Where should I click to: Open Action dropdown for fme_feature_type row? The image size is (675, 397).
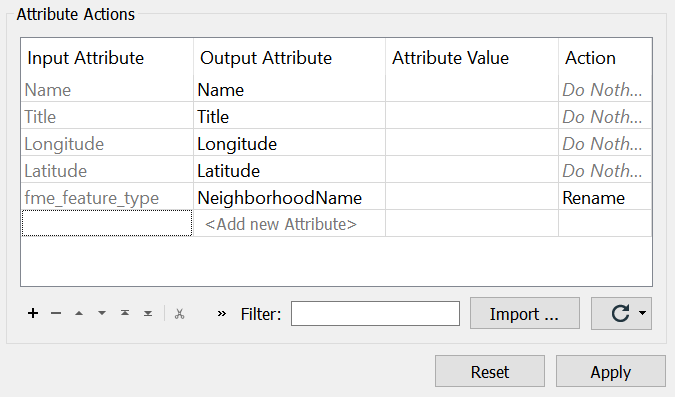[605, 198]
